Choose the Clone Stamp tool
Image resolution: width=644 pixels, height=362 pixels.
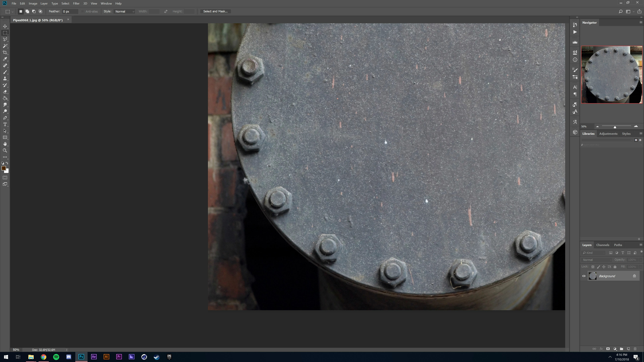[5, 79]
